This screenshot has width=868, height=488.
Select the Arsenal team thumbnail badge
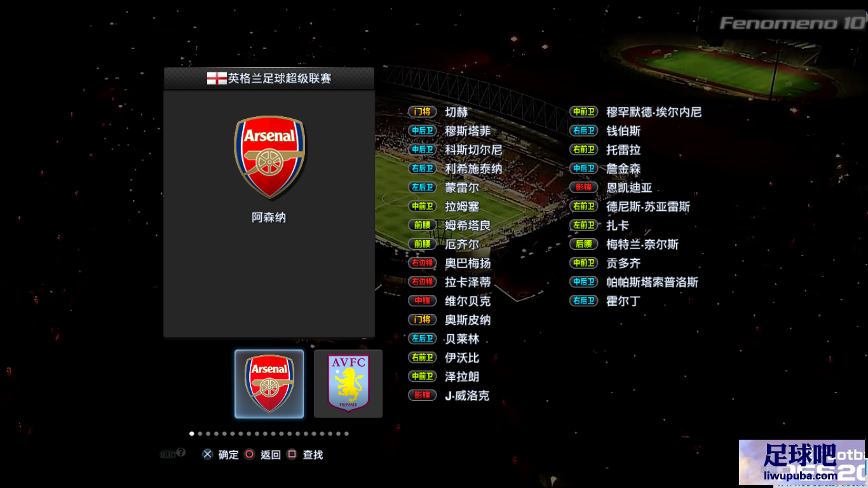(269, 384)
